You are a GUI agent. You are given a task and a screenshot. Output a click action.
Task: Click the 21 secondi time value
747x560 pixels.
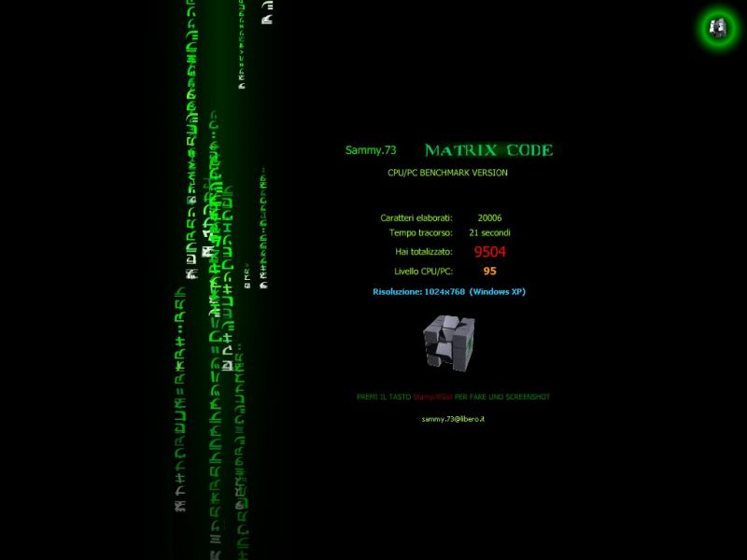point(489,232)
